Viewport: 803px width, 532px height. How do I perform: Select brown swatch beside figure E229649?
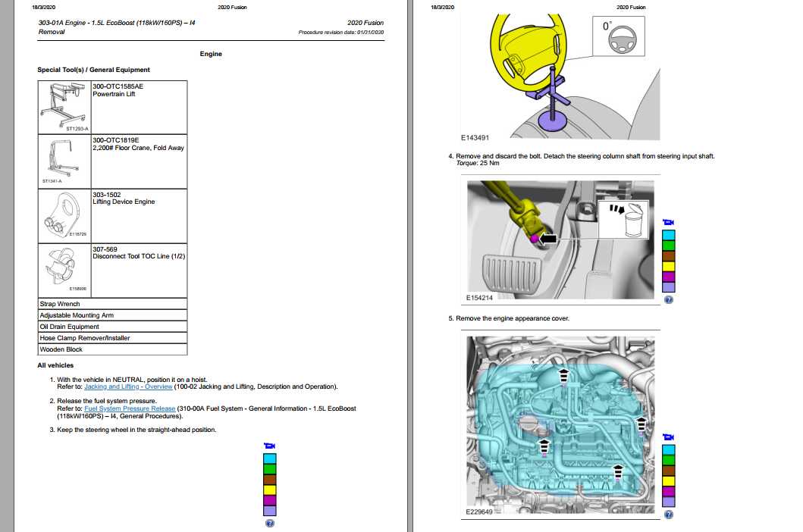tap(669, 471)
